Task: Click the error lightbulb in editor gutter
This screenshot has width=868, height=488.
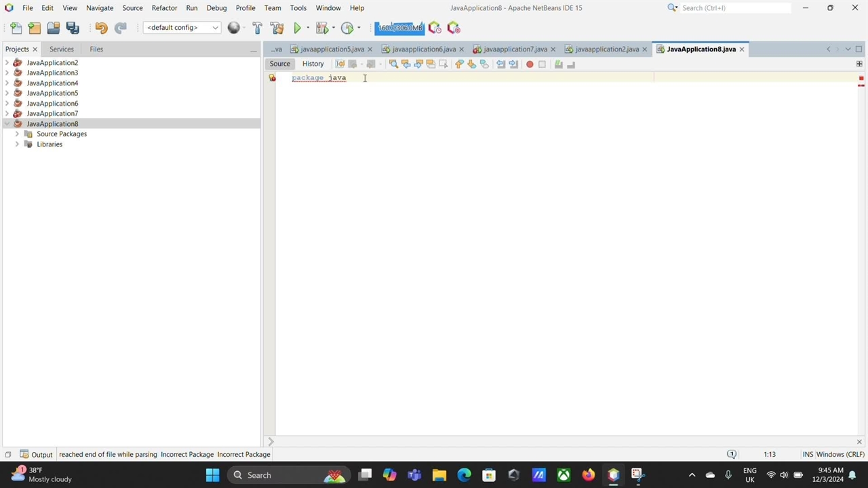Action: pos(273,78)
